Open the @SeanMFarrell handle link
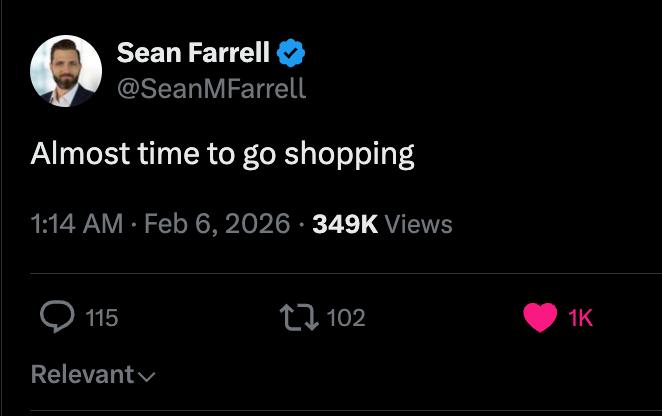The height and width of the screenshot is (416, 662). point(211,89)
